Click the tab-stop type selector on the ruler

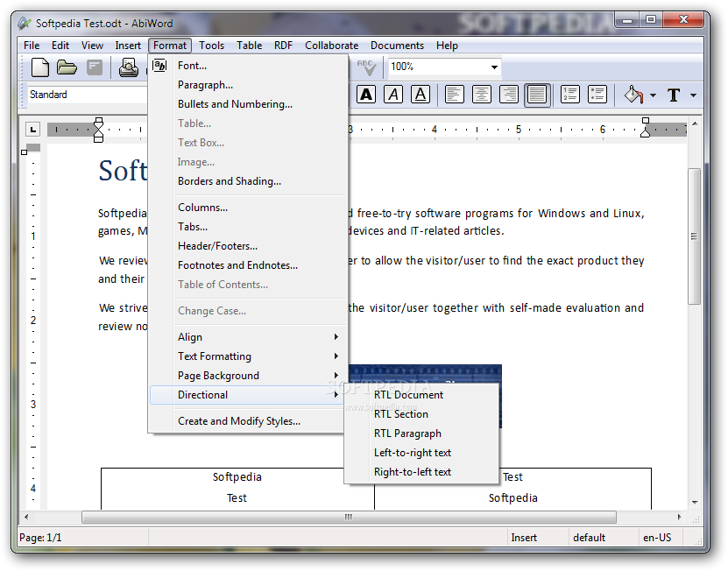click(x=32, y=130)
